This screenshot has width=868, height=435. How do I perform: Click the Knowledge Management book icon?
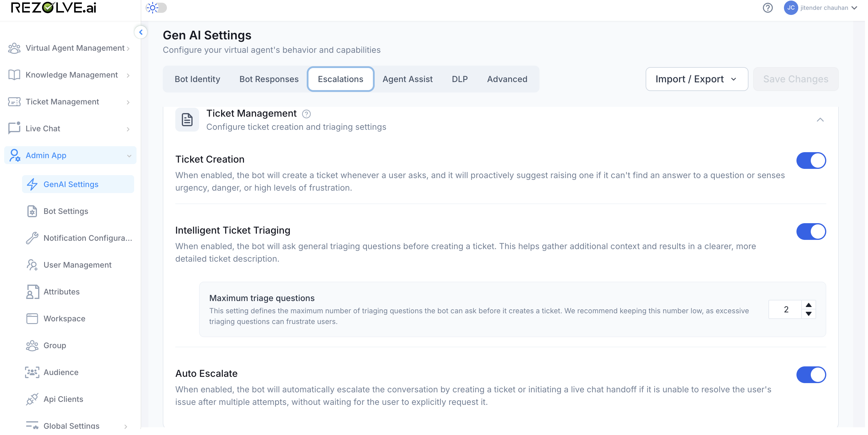pos(14,75)
